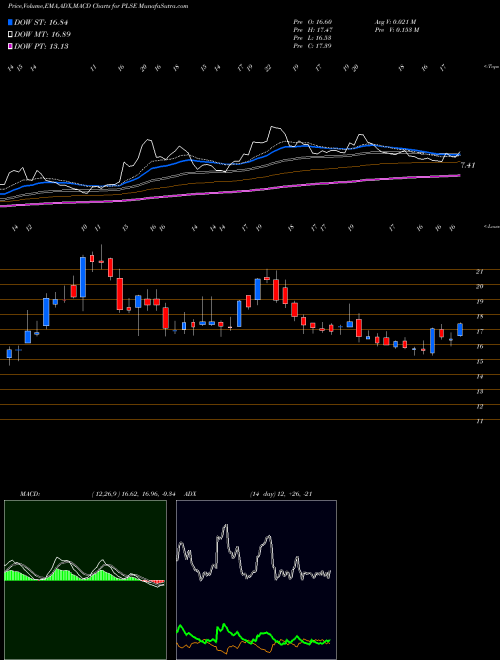Click the price axis label 20
This screenshot has width=500, height=660.
(x=479, y=287)
